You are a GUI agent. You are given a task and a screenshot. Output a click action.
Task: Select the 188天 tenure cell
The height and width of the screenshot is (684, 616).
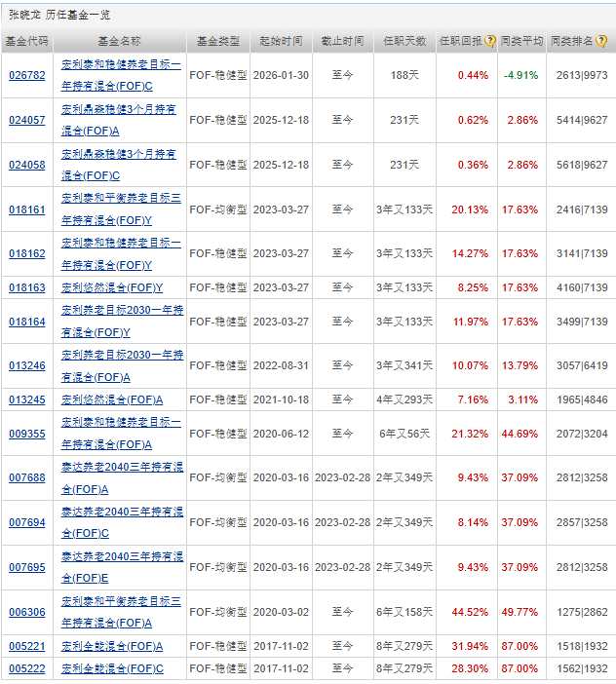click(404, 75)
